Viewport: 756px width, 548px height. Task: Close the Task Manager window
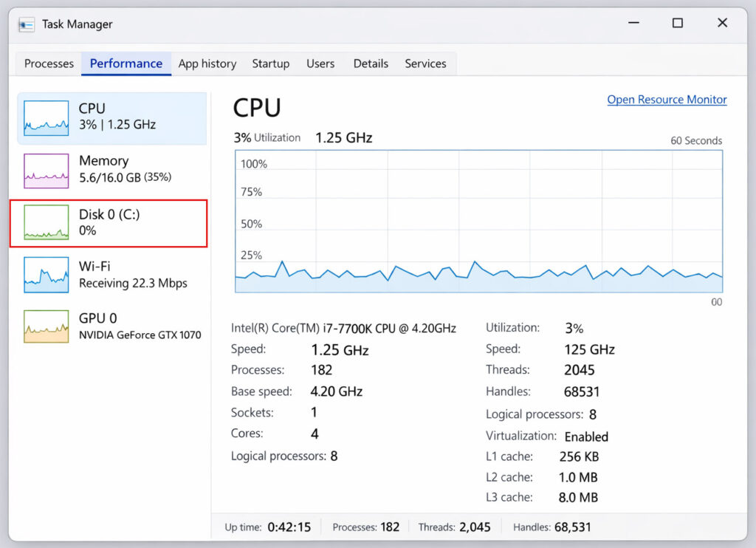(x=722, y=24)
